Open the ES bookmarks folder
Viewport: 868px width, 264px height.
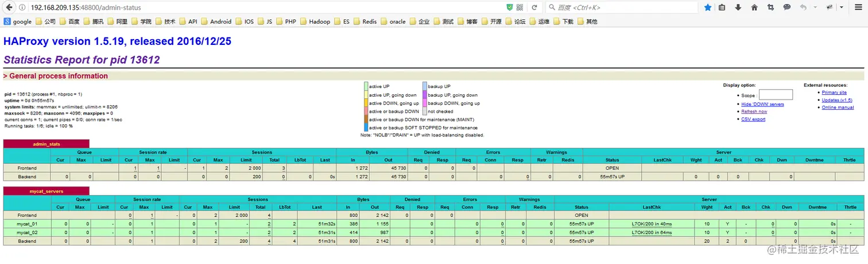tap(342, 21)
